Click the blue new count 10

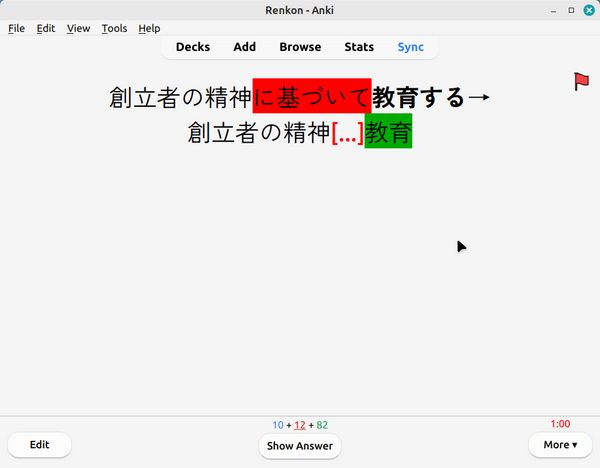(x=278, y=425)
